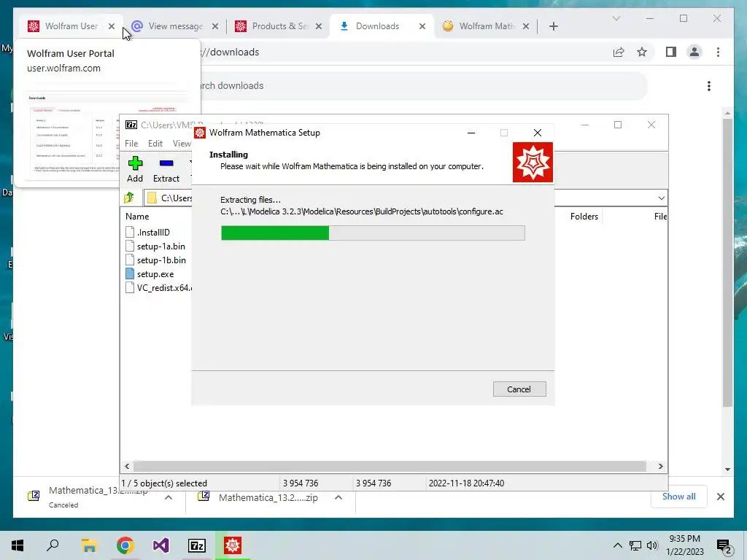Switch to Wolfram User Portal tab

[x=71, y=26]
